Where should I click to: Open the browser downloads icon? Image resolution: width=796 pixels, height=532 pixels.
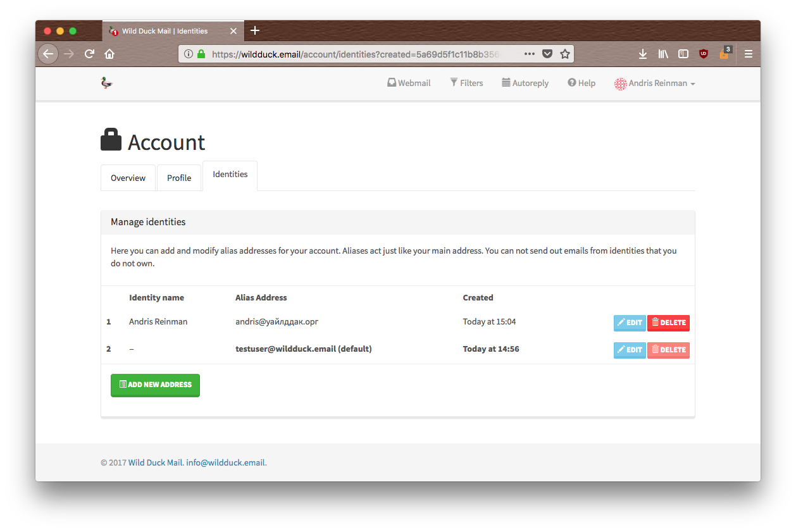pos(643,54)
